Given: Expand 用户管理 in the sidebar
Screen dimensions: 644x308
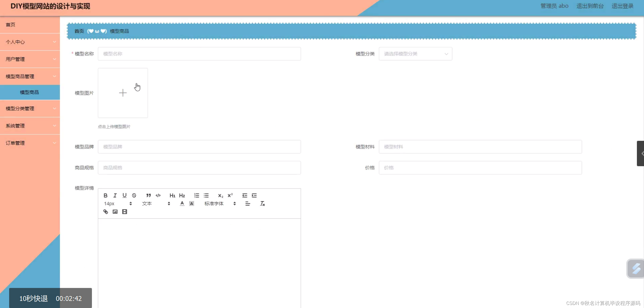Looking at the screenshot, I should [x=30, y=59].
